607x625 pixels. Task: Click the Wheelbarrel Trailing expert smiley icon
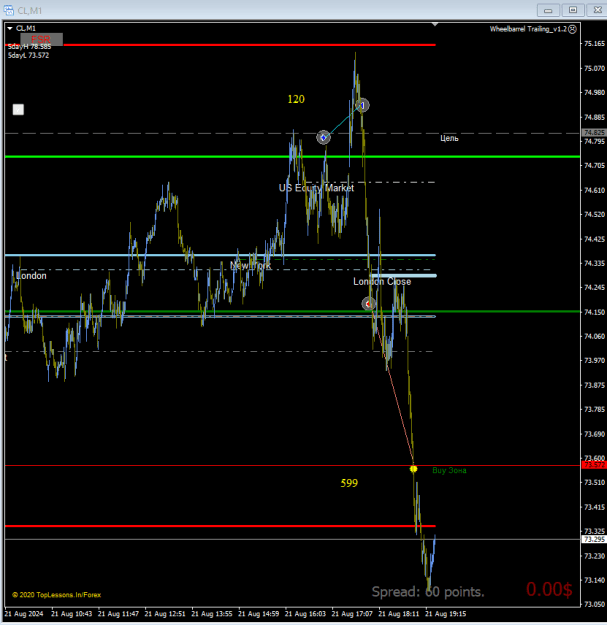click(572, 29)
